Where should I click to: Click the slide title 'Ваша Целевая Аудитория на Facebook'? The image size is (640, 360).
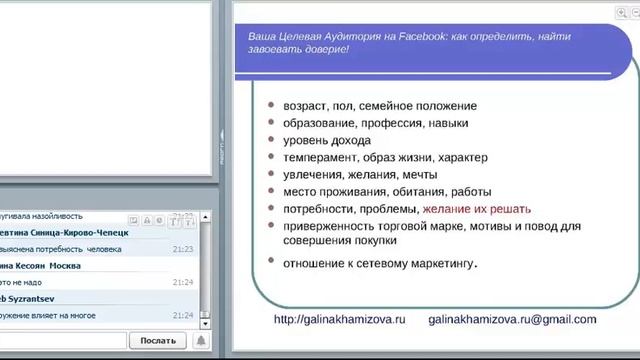tap(347, 36)
